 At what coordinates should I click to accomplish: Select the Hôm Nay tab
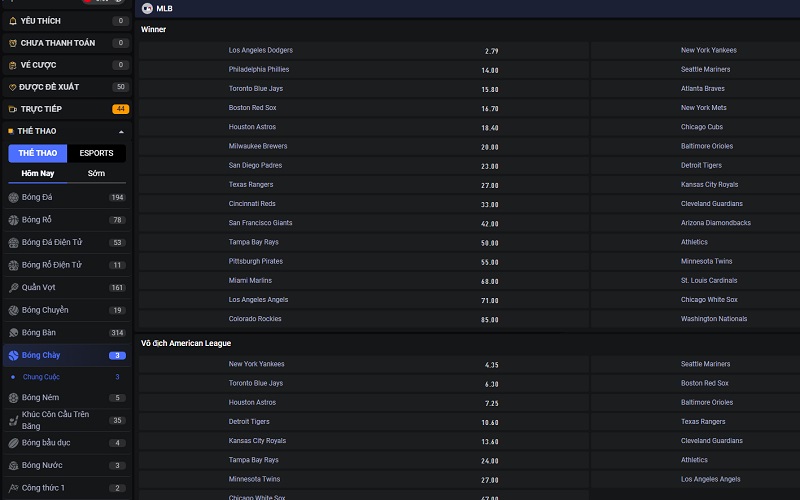click(x=38, y=173)
